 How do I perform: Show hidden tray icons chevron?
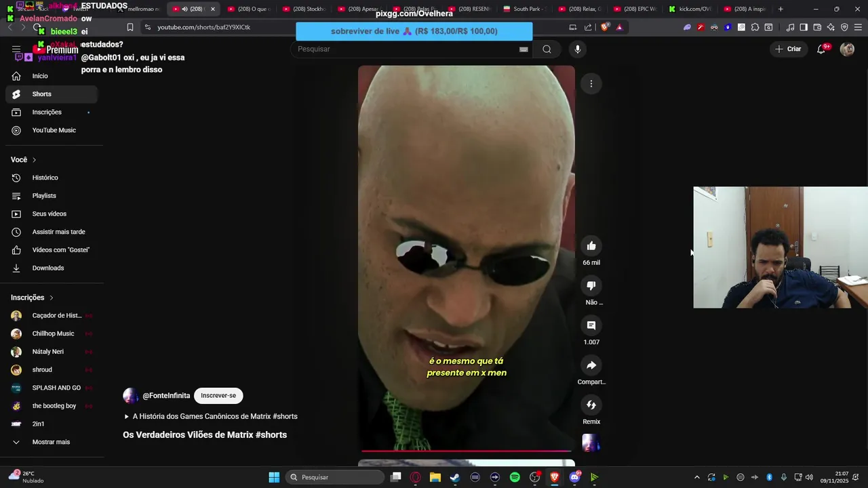(x=696, y=477)
